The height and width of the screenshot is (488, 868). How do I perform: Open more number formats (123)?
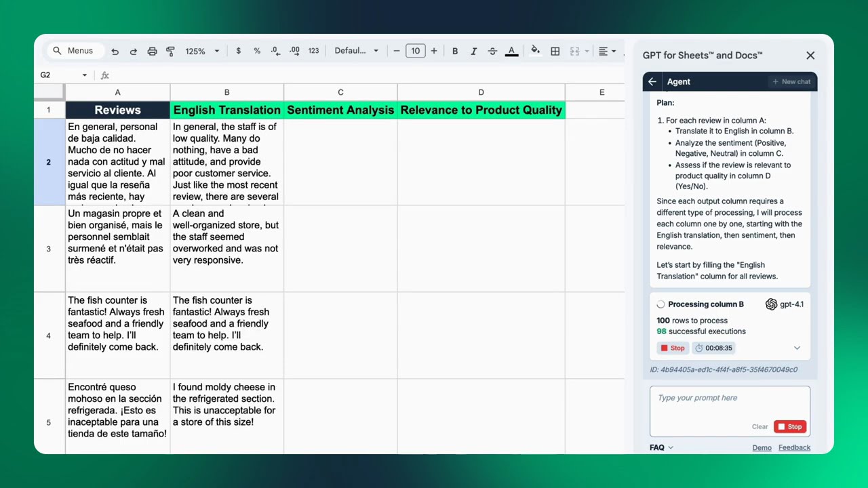pyautogui.click(x=313, y=51)
